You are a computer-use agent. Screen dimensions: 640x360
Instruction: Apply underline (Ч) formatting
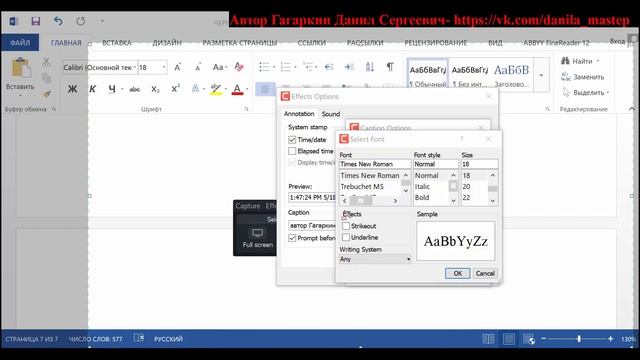112,89
